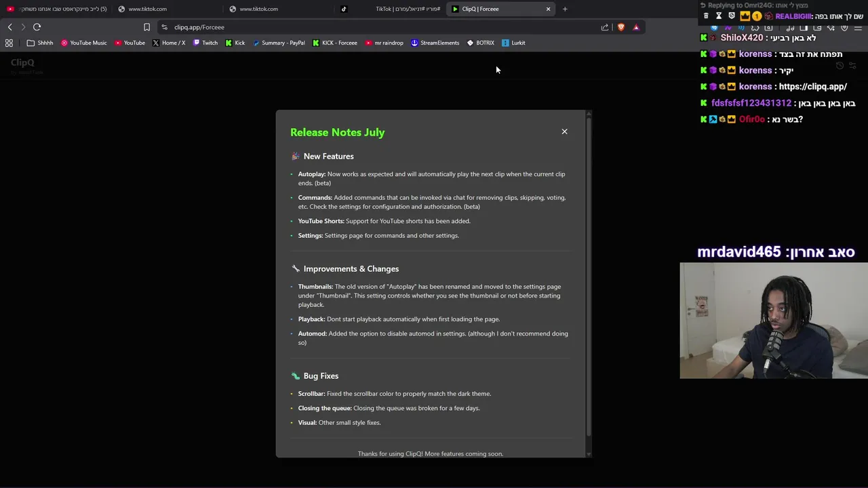Click the Scrollbar bug fix entry

point(395,394)
